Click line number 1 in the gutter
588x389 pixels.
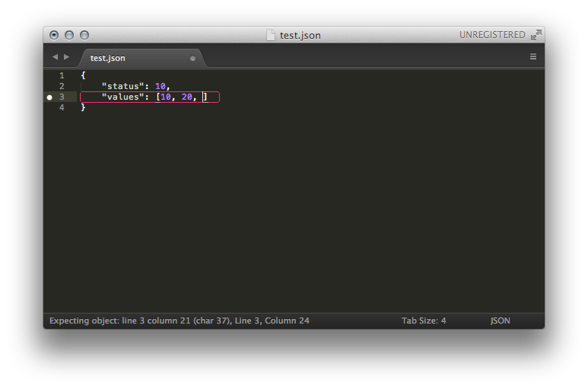62,75
